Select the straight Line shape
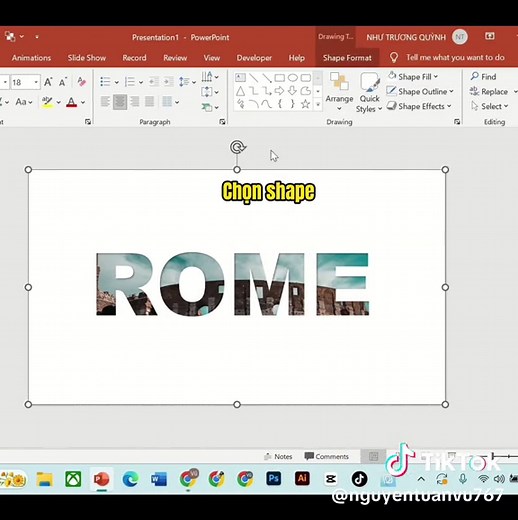518x520 pixels. (253, 78)
